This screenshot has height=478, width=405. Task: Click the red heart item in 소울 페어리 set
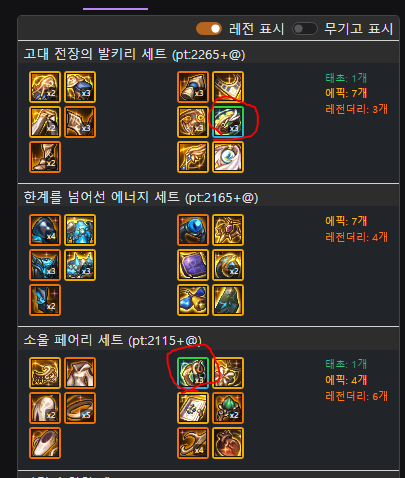point(228,443)
